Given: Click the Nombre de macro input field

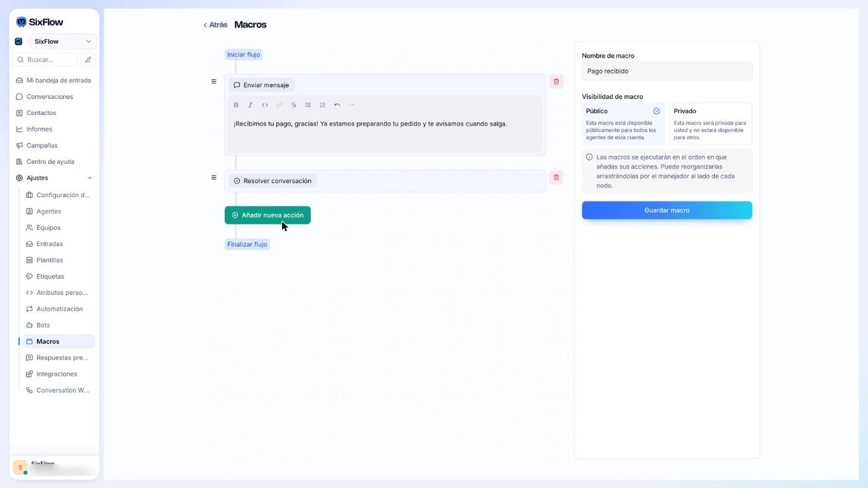Looking at the screenshot, I should click(x=667, y=71).
